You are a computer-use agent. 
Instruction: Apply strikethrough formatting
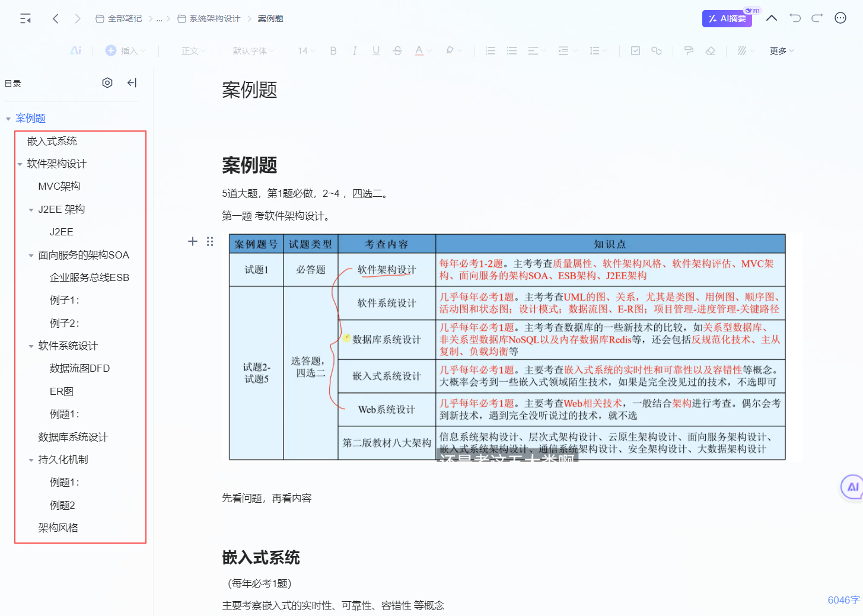click(397, 51)
